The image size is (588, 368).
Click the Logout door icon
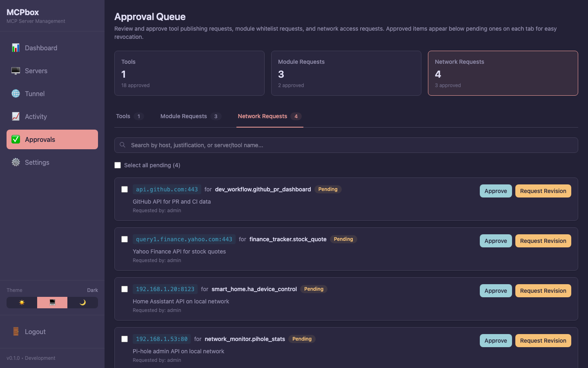(16, 332)
